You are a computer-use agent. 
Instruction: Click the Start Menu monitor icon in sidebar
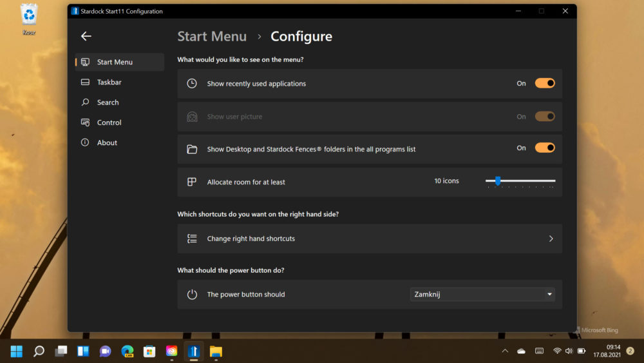(85, 62)
